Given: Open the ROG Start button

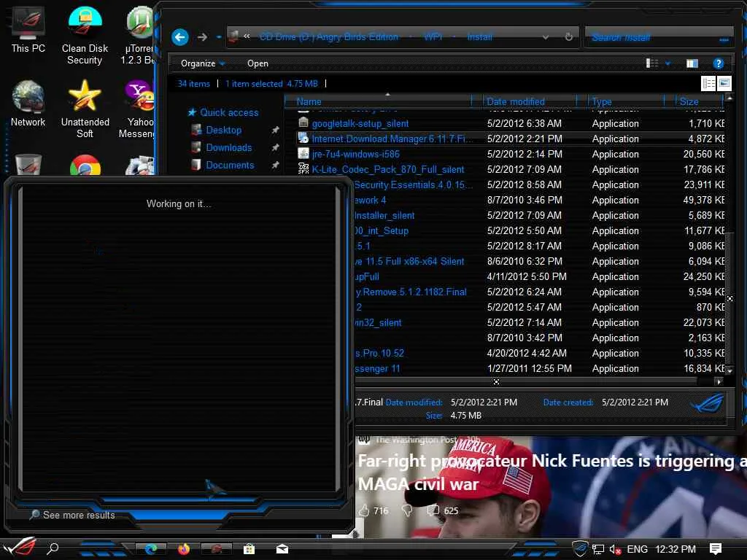Looking at the screenshot, I should (20, 548).
